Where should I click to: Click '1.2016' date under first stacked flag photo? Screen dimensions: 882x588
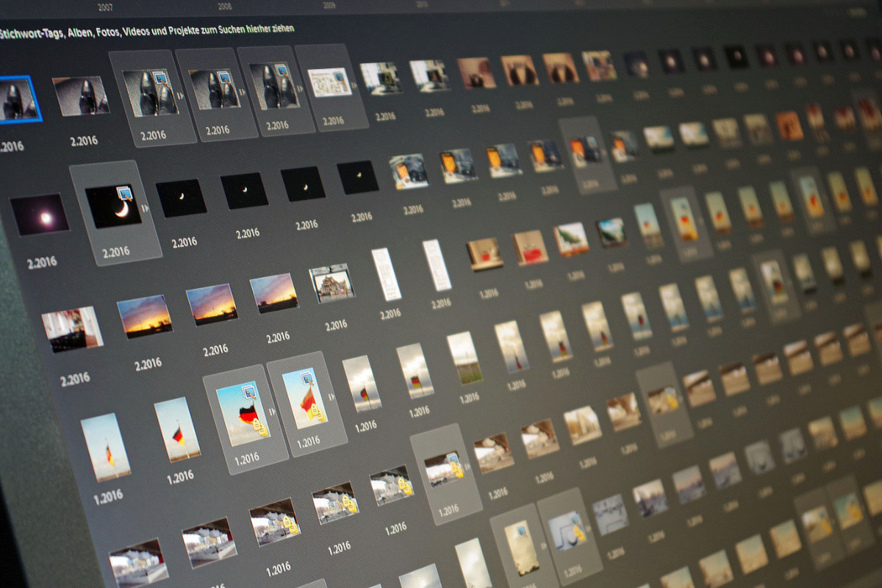[x=246, y=459]
